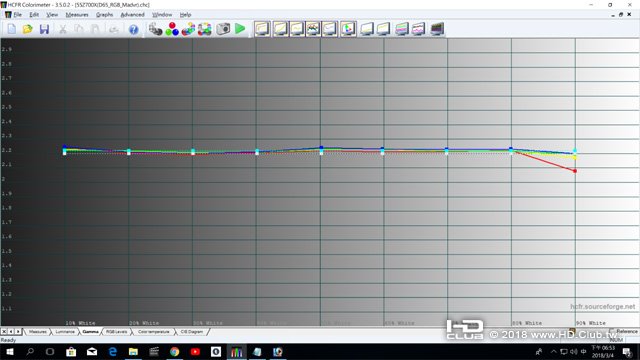Toggle the Reference checkbox at bottom right
The width and height of the screenshot is (640, 360).
(x=611, y=331)
